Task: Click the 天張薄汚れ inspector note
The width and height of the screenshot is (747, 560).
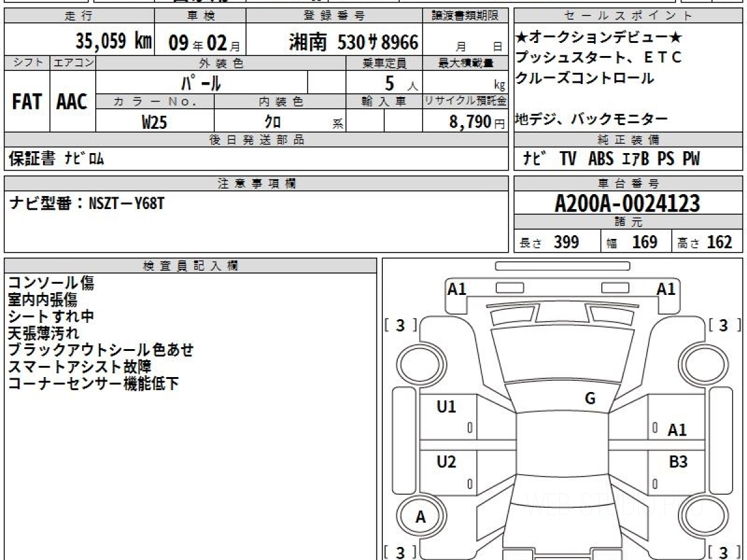Action: tap(43, 333)
